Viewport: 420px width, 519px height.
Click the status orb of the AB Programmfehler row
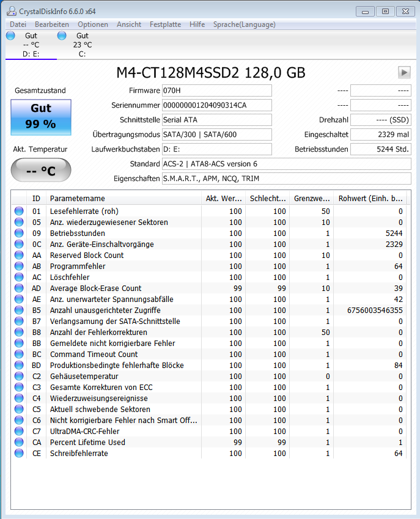(x=19, y=266)
